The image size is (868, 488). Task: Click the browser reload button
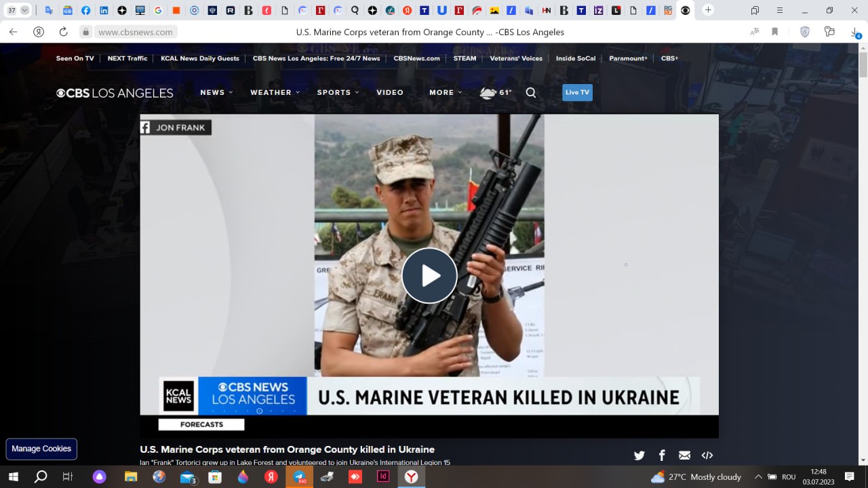click(x=63, y=32)
